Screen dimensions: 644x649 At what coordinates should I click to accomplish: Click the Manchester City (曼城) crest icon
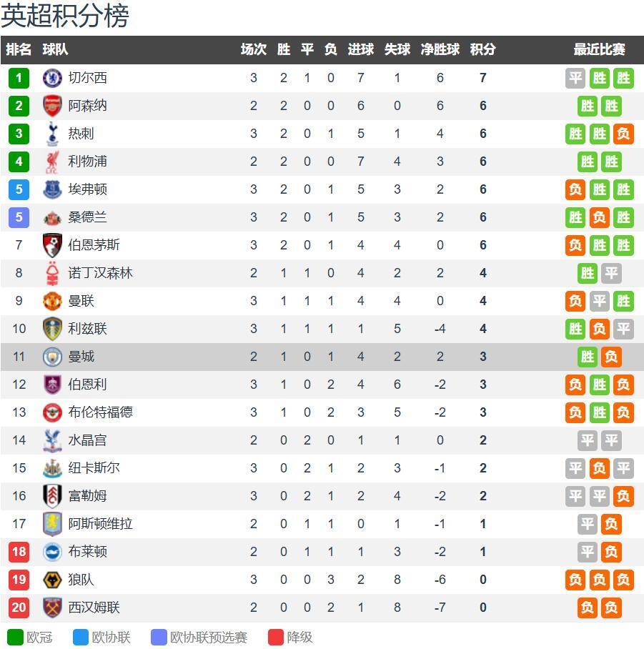(52, 357)
